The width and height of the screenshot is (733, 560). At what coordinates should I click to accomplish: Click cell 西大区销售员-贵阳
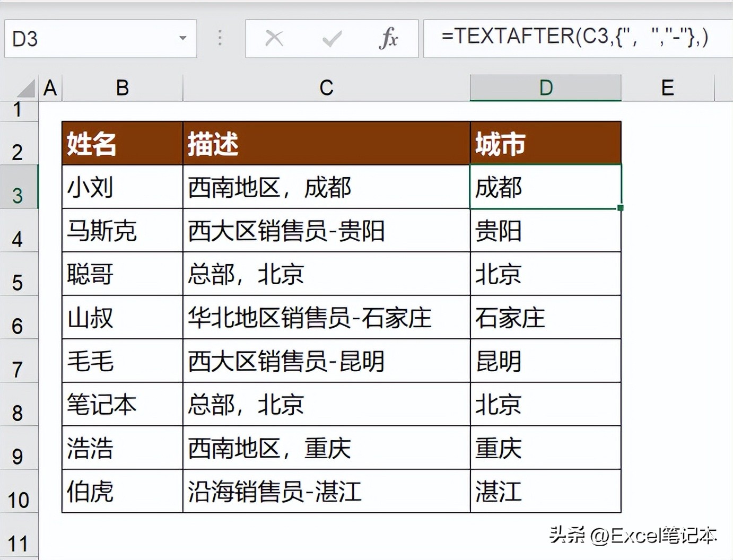tap(326, 230)
